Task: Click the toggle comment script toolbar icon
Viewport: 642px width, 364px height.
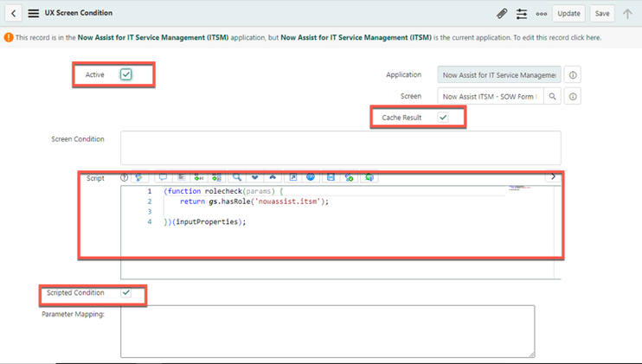Action: click(x=163, y=177)
